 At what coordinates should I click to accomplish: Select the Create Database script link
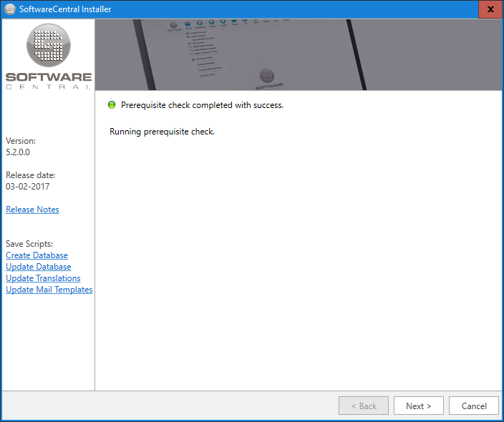(37, 255)
